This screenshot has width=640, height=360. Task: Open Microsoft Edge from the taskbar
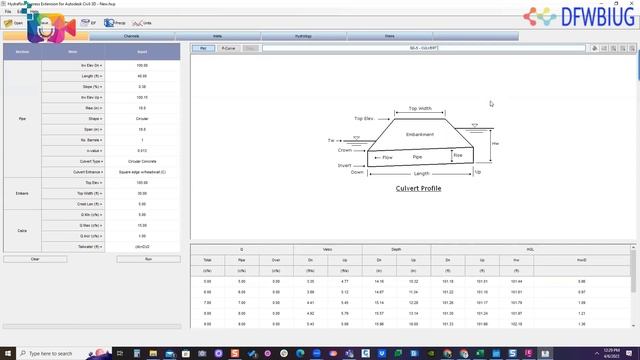click(300, 353)
